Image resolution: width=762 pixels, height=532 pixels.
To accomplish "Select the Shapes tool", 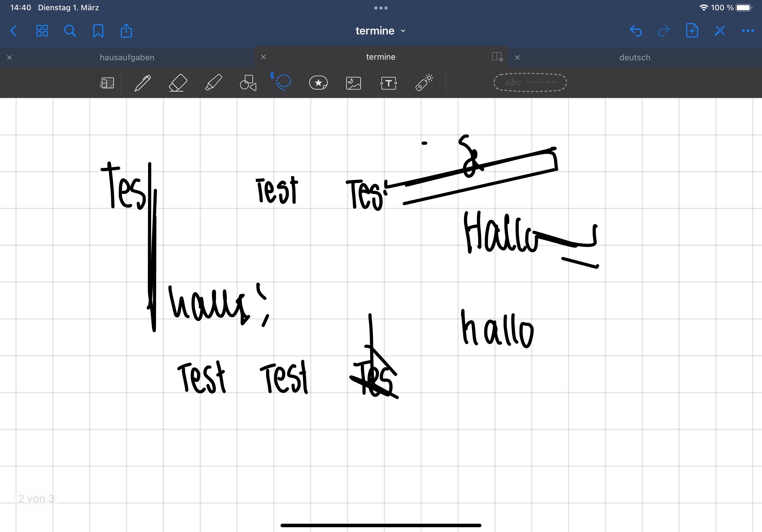I will click(248, 83).
